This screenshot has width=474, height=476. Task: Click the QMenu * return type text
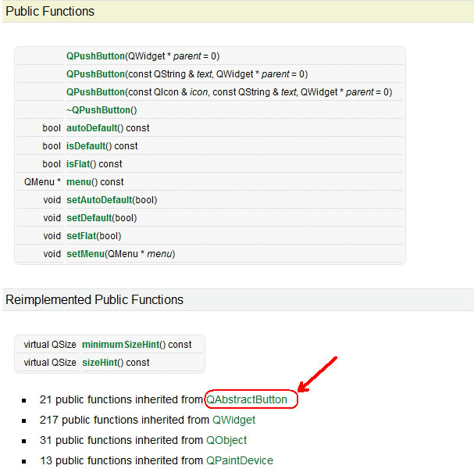tap(42, 182)
